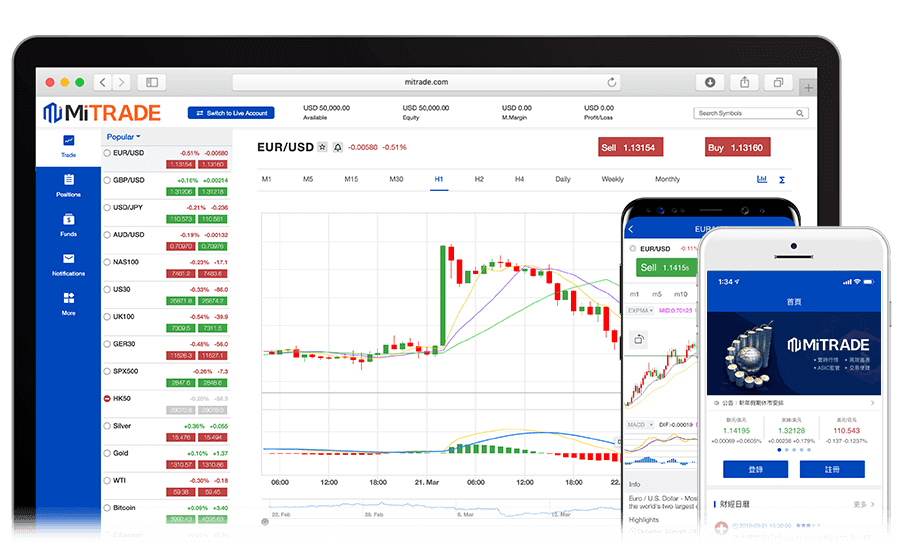Click the browser share icon
900x544 pixels.
point(744,82)
